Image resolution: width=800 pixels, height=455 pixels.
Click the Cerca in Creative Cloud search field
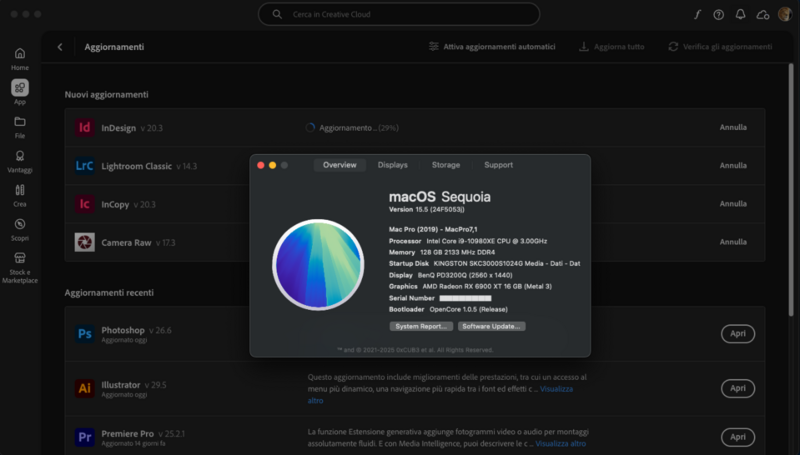(x=400, y=14)
